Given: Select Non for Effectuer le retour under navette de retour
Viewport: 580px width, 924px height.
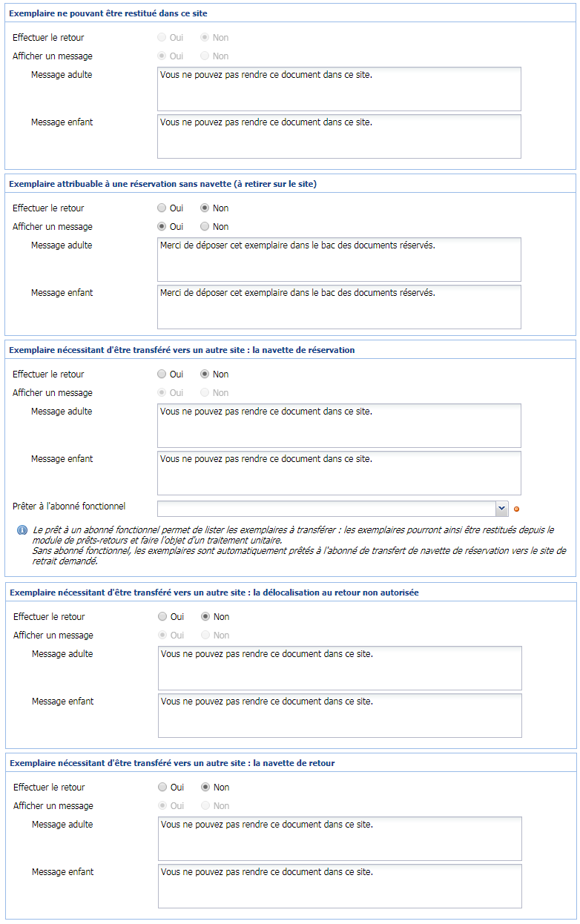Looking at the screenshot, I should tap(205, 787).
